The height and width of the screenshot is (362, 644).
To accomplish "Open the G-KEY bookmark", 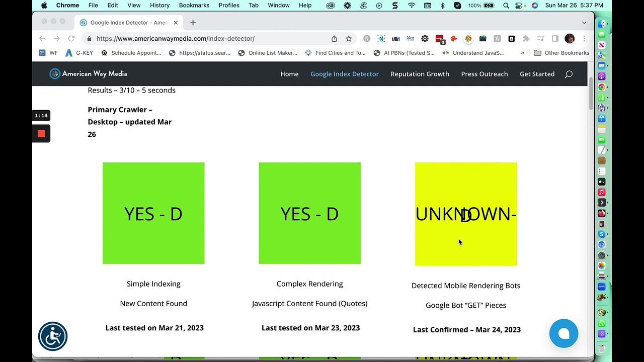I will pos(79,53).
